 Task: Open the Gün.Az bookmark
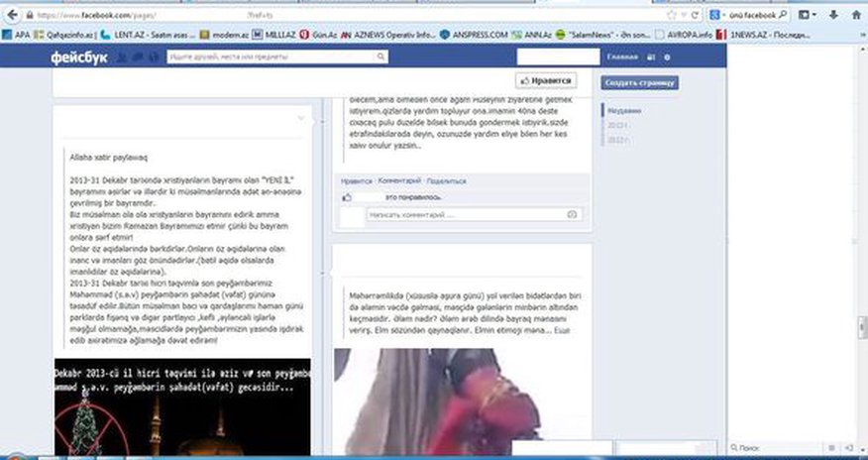(318, 35)
